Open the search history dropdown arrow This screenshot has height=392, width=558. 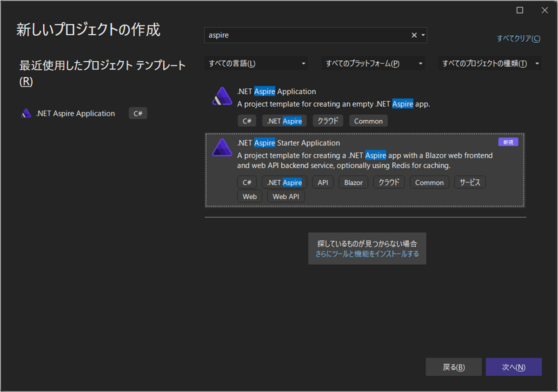423,35
